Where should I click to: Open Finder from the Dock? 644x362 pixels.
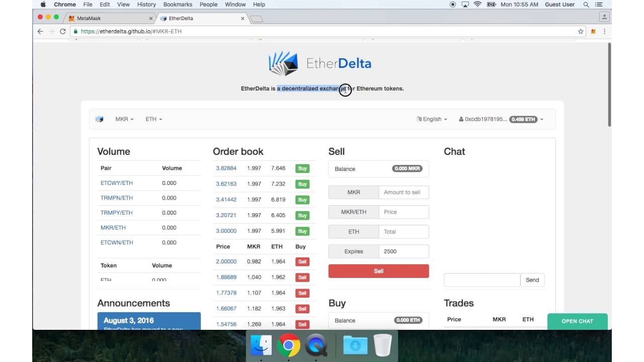[x=261, y=345]
